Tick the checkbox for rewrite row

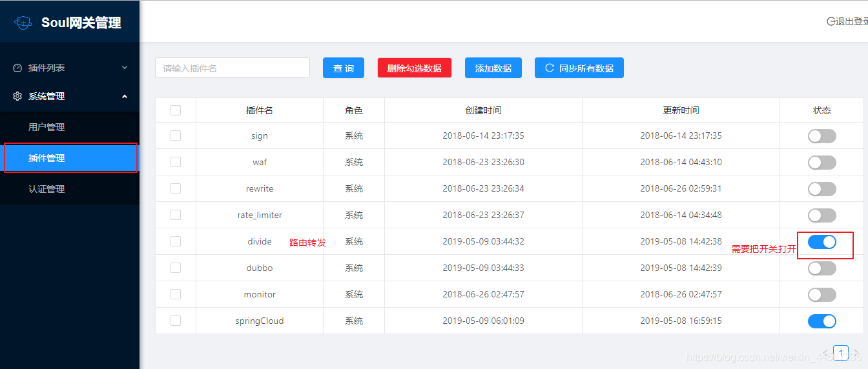[x=176, y=188]
